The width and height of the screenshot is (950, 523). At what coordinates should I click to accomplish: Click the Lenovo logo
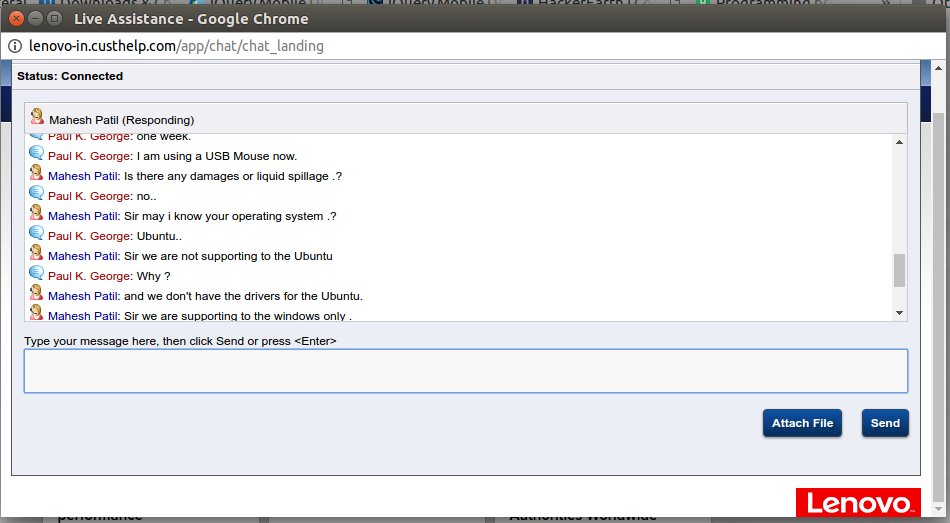[x=858, y=503]
